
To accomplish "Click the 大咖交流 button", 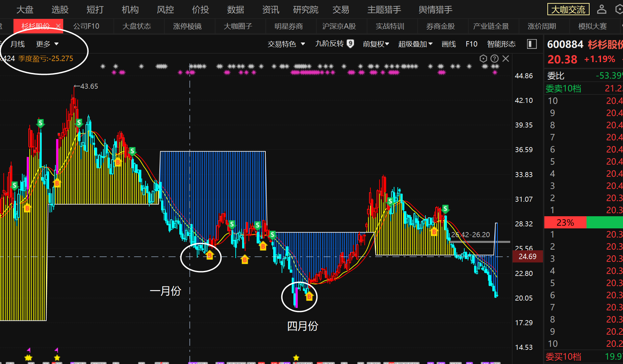I will point(568,9).
